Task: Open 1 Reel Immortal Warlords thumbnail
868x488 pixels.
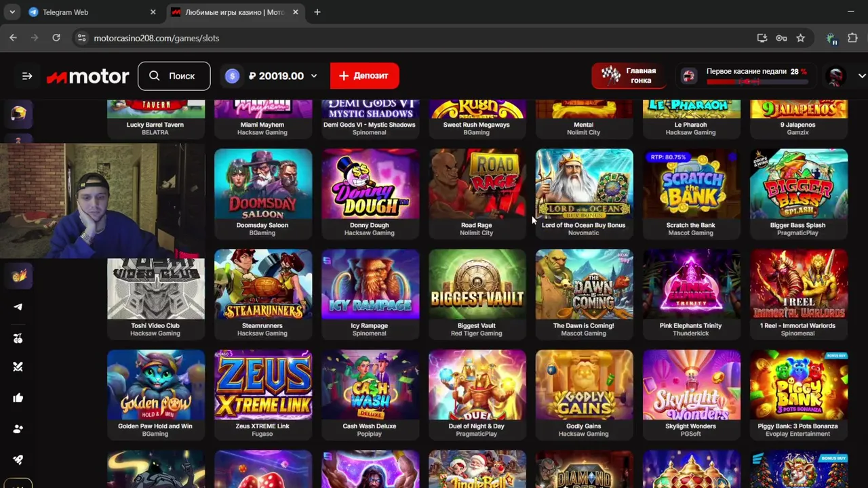Action: pos(799,285)
